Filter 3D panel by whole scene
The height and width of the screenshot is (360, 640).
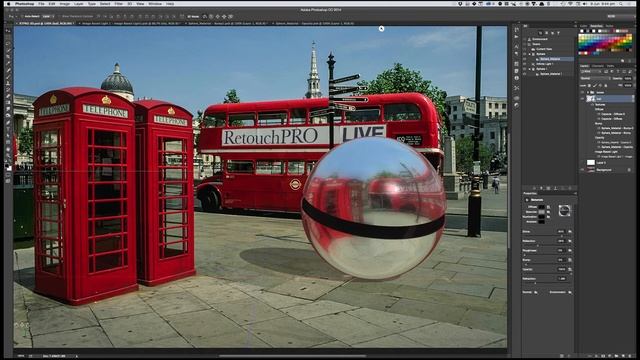540,33
